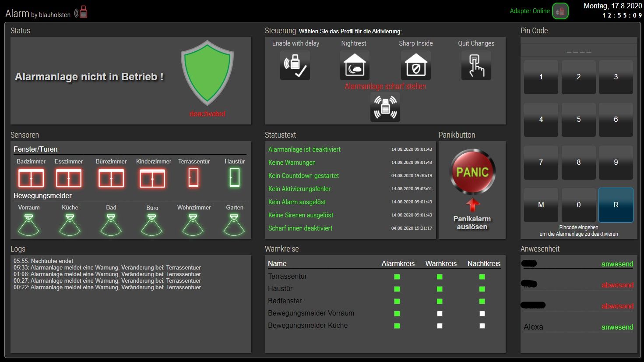Viewport: 644px width, 362px height.
Task: Toggle Haustür Alarmkreis checkbox
Action: pyautogui.click(x=397, y=289)
